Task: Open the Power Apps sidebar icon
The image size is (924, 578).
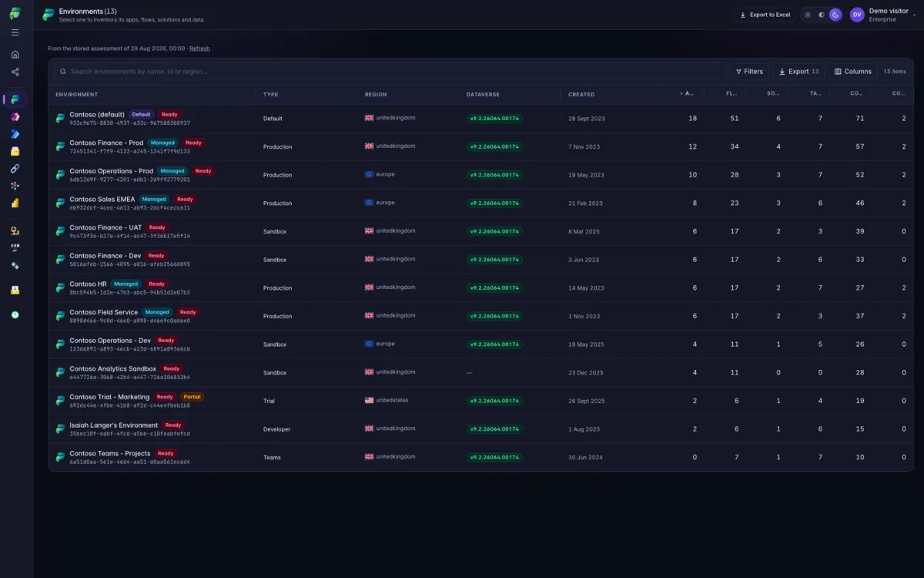Action: point(15,117)
